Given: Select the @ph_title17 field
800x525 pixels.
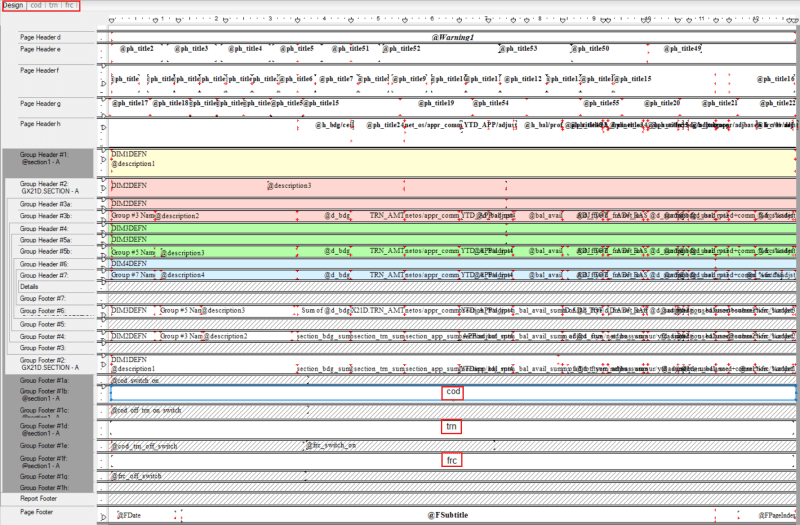Looking at the screenshot, I should 130,103.
